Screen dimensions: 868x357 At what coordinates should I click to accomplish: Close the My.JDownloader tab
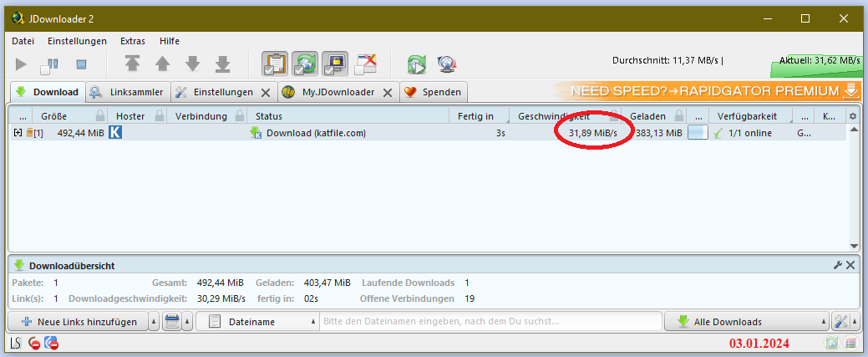pos(388,93)
